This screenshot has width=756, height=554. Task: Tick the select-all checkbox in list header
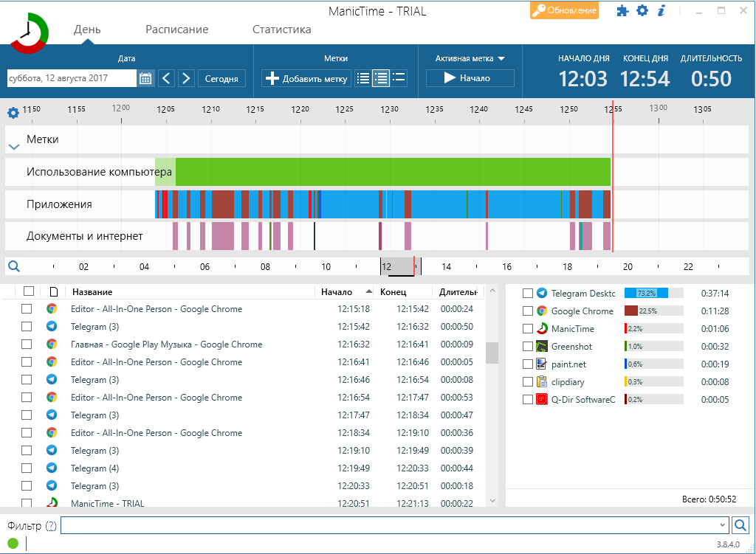29,291
